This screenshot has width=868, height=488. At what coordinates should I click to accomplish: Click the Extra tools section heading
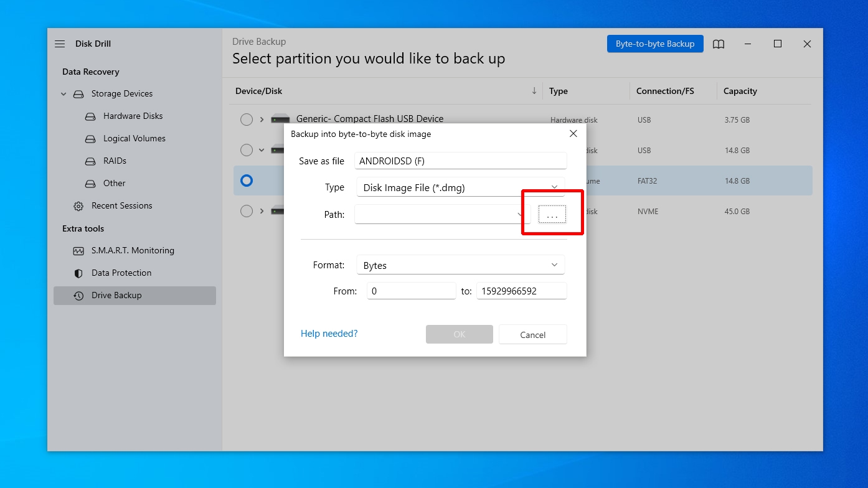coord(83,228)
